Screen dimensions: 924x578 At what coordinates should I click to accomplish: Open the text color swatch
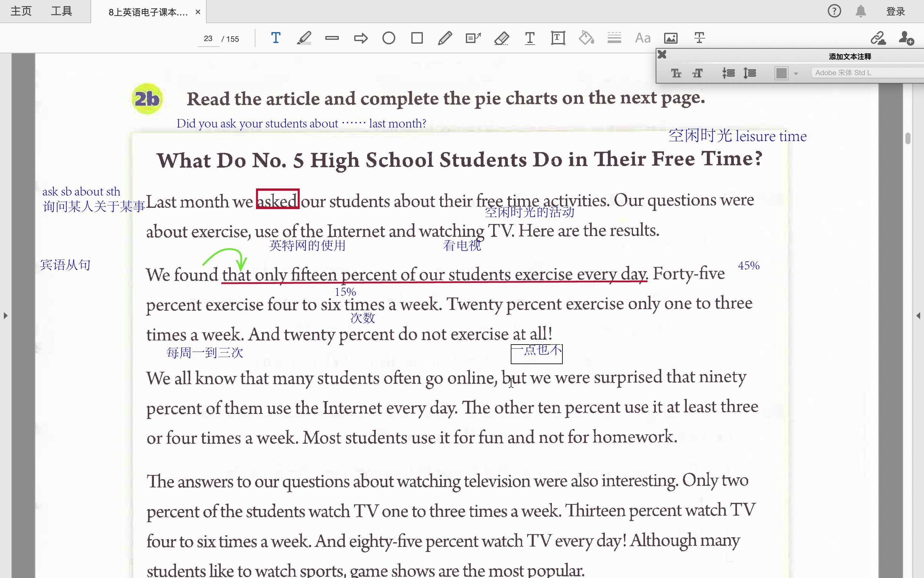pos(782,73)
